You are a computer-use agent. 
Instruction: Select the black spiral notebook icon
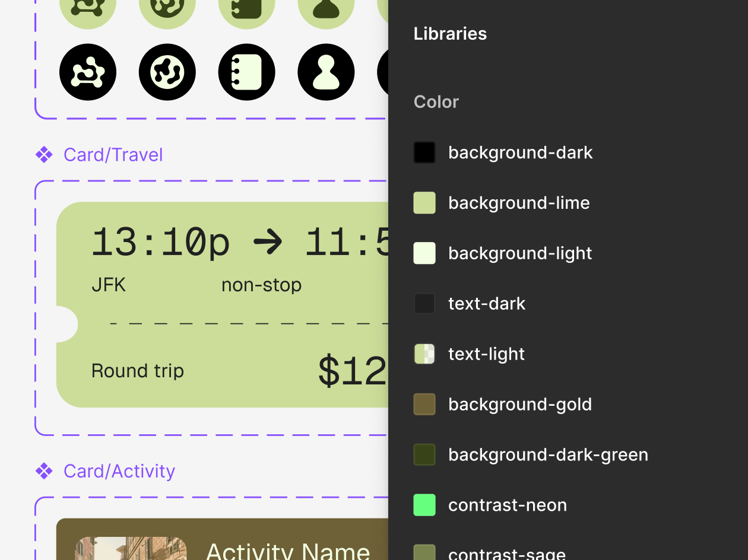coord(246,72)
